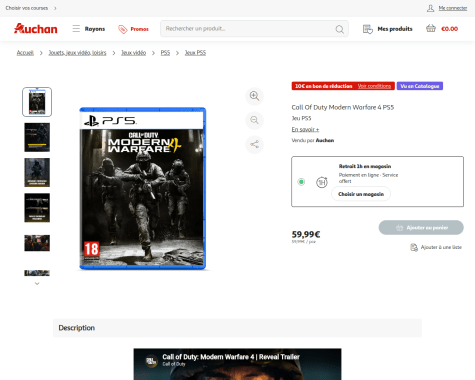
Task: Play the Modern Warfare 4 Reveal Trailer
Action: coord(237,364)
